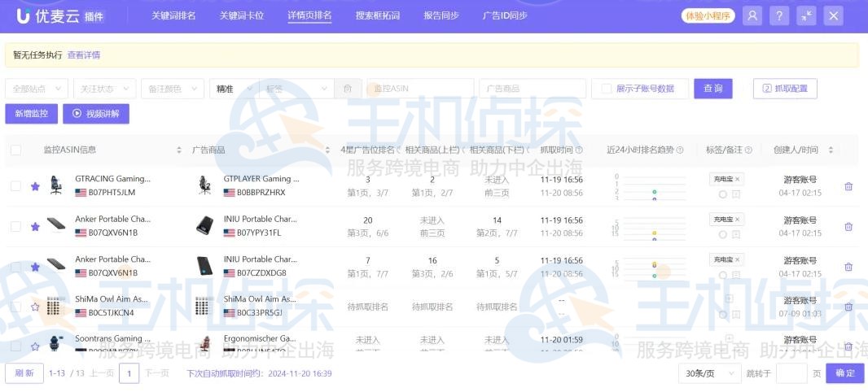Remove 充电宝 tag from INIU B07CZDXDG8 row
Image resolution: width=868 pixels, height=392 pixels.
(x=737, y=259)
